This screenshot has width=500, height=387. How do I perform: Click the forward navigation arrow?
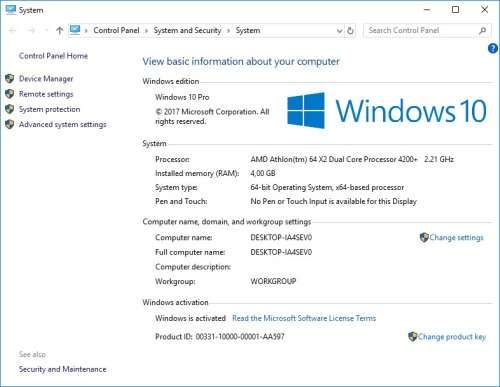(31, 31)
